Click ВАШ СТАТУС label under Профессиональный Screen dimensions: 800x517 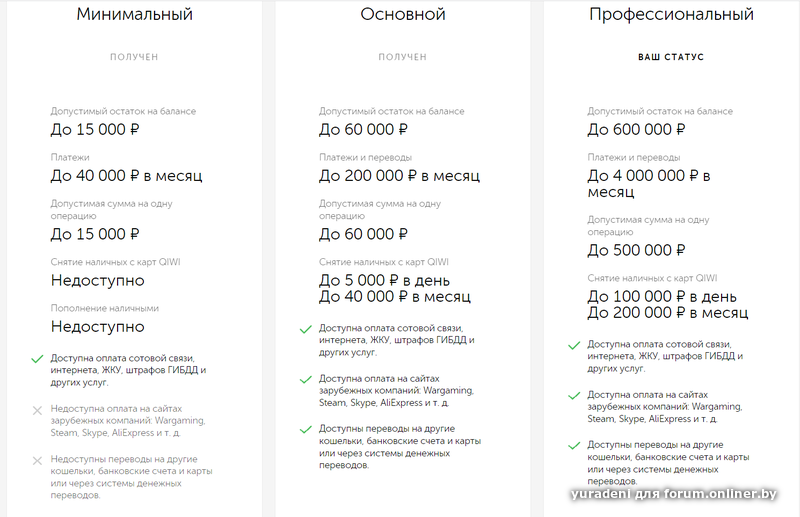click(x=671, y=57)
